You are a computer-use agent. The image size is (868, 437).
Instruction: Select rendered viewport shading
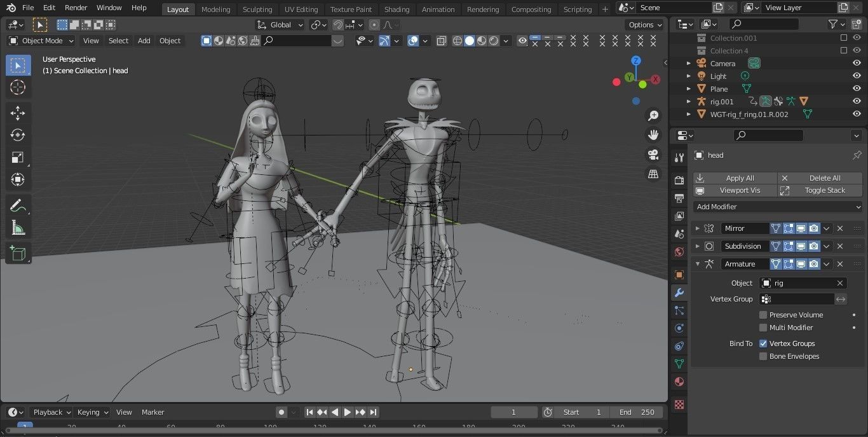coord(494,41)
